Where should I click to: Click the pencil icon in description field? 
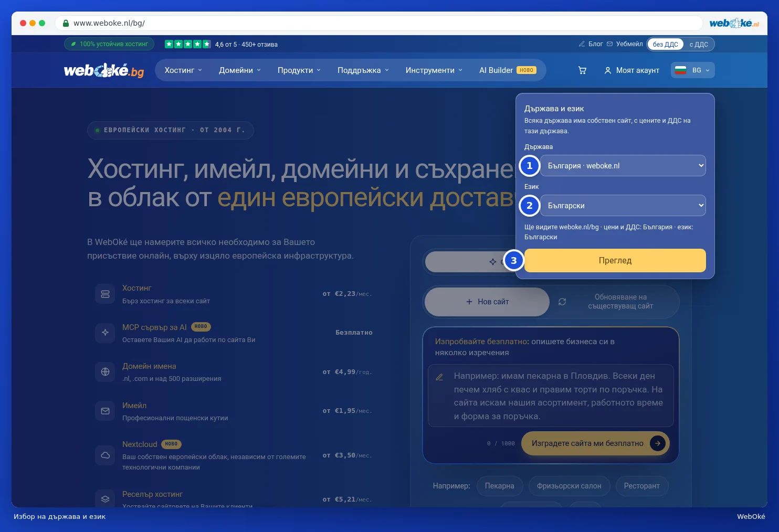(439, 377)
